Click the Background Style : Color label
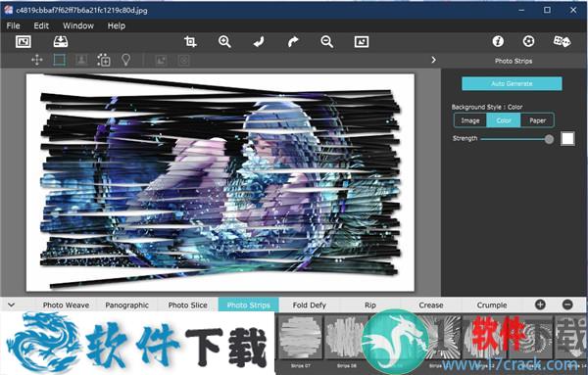588x375 pixels. [487, 107]
